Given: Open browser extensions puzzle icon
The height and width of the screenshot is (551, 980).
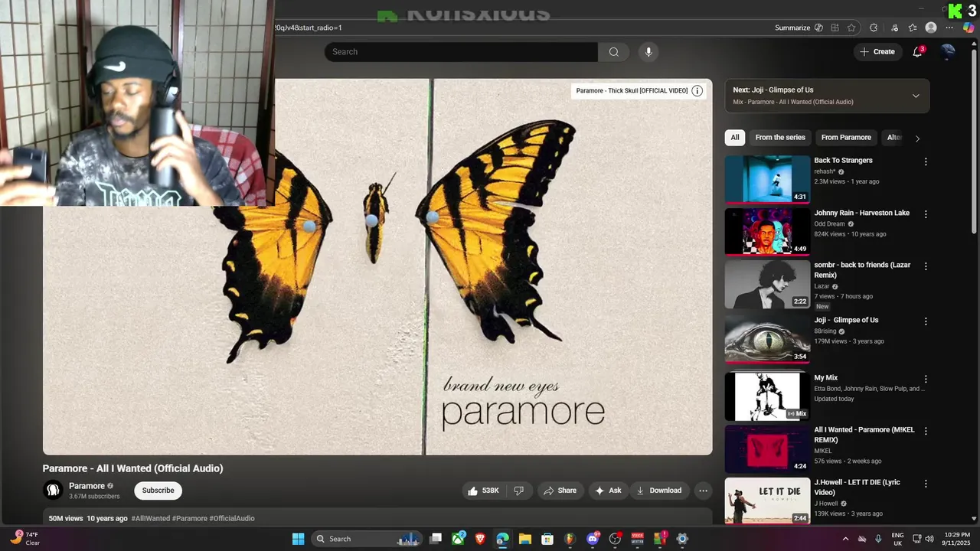Looking at the screenshot, I should (x=874, y=28).
